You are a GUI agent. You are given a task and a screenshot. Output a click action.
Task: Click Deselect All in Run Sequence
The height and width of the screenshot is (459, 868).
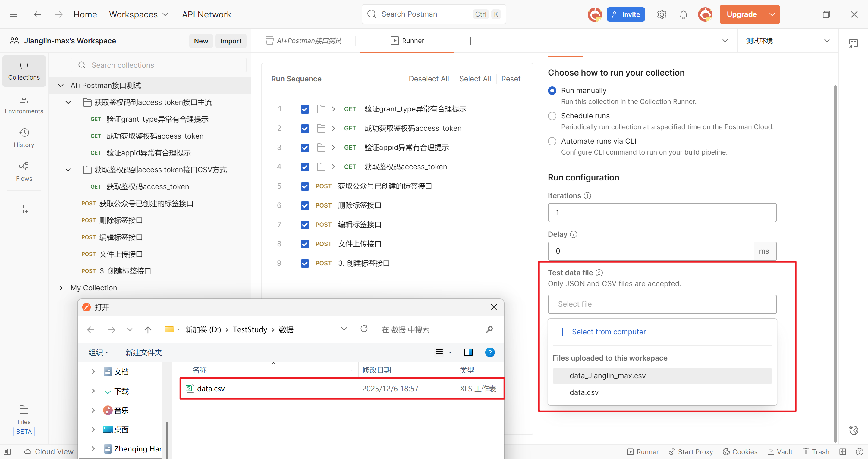coord(429,79)
